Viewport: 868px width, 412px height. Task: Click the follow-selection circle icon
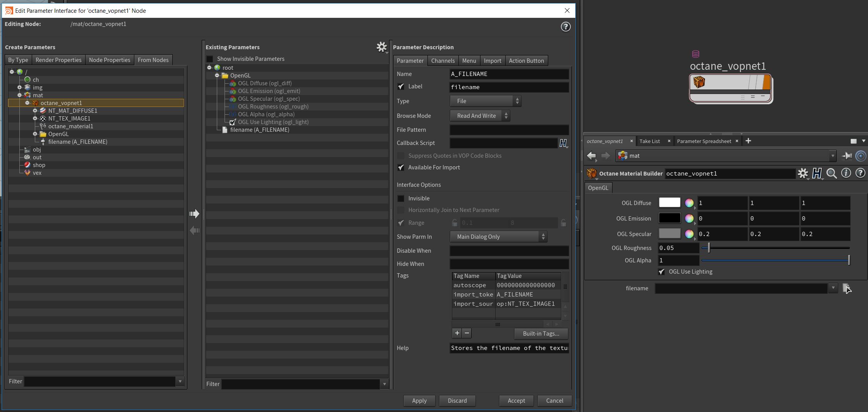click(861, 156)
